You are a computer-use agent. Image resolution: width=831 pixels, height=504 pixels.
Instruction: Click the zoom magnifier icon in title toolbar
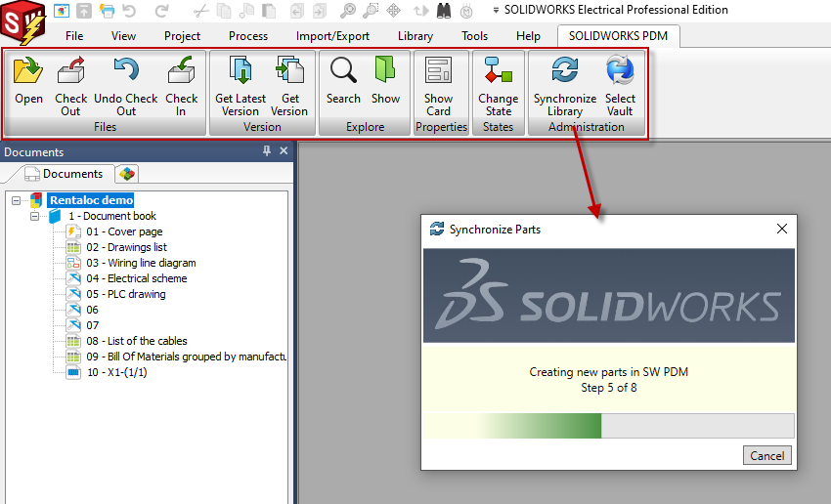(348, 11)
